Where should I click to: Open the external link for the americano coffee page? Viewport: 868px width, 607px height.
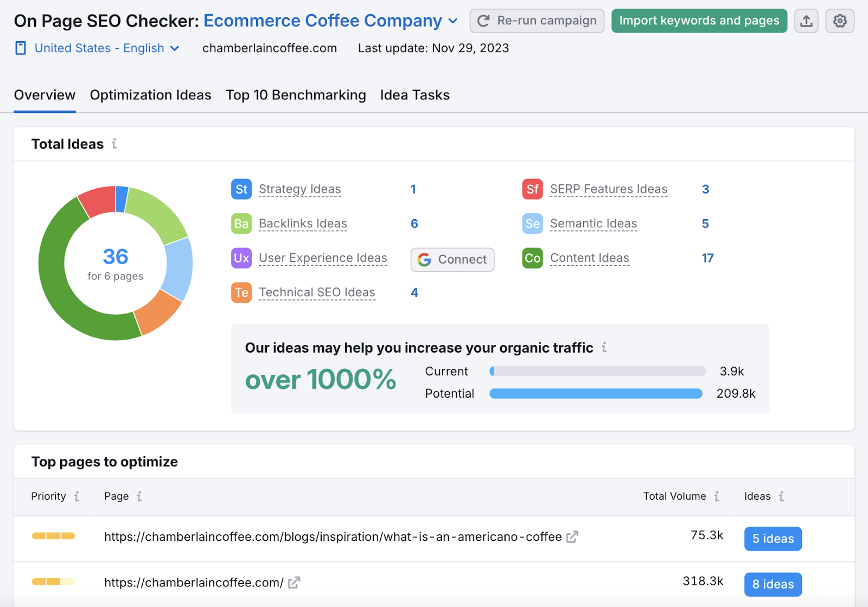click(572, 536)
